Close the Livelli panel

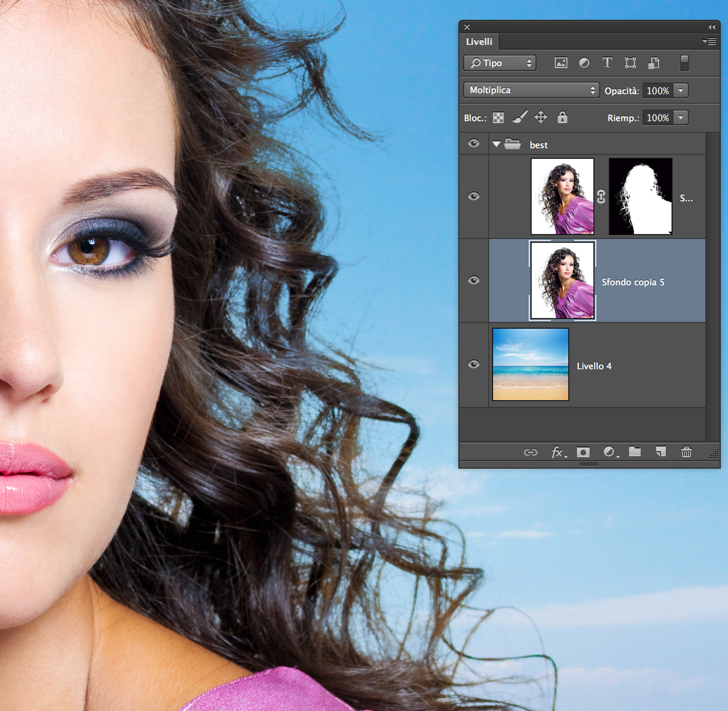pyautogui.click(x=467, y=27)
